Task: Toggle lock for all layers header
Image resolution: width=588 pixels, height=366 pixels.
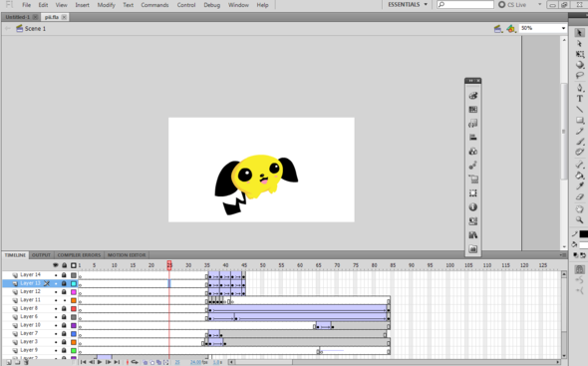Action: pyautogui.click(x=64, y=265)
